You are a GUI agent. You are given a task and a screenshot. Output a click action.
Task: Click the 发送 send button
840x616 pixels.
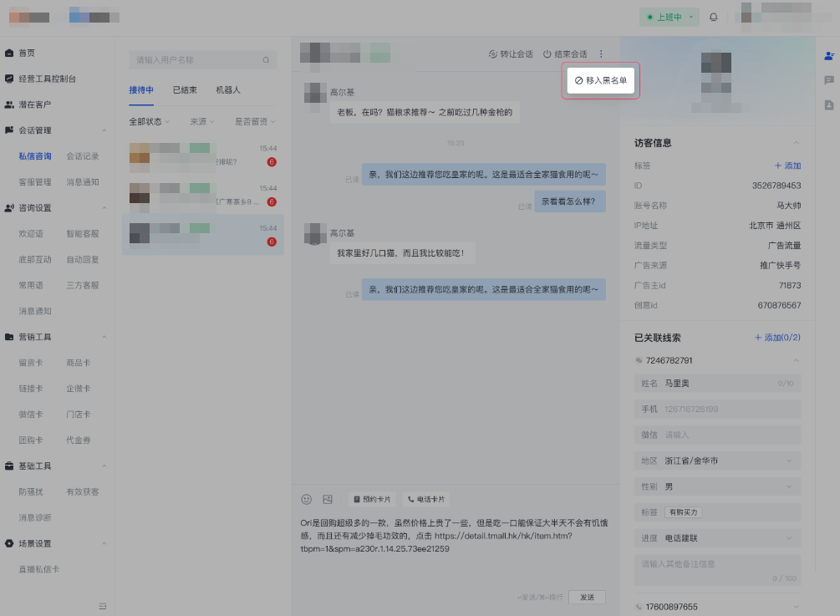[587, 597]
